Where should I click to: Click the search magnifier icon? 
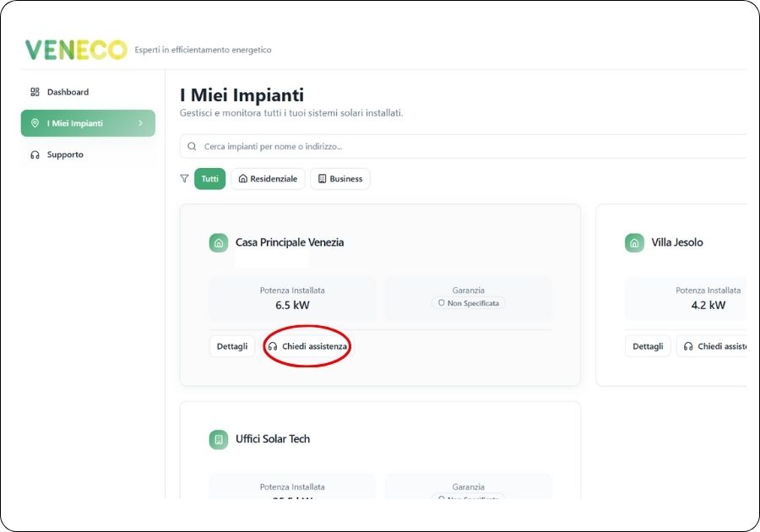click(x=193, y=146)
